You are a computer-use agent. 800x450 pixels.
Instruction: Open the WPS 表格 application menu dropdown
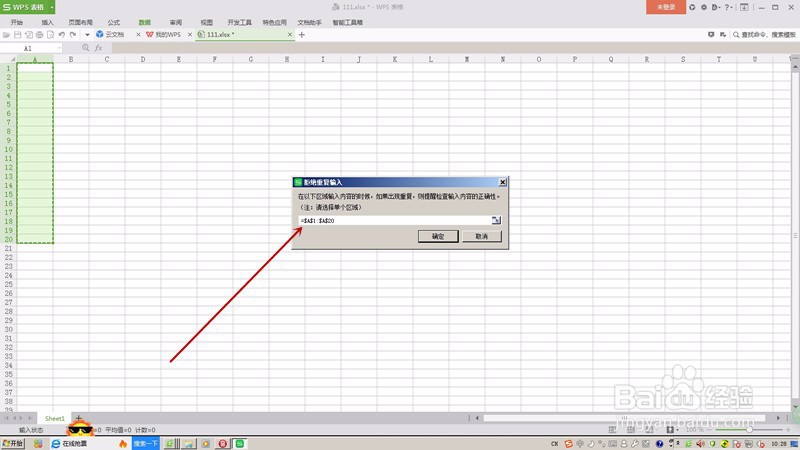click(52, 7)
